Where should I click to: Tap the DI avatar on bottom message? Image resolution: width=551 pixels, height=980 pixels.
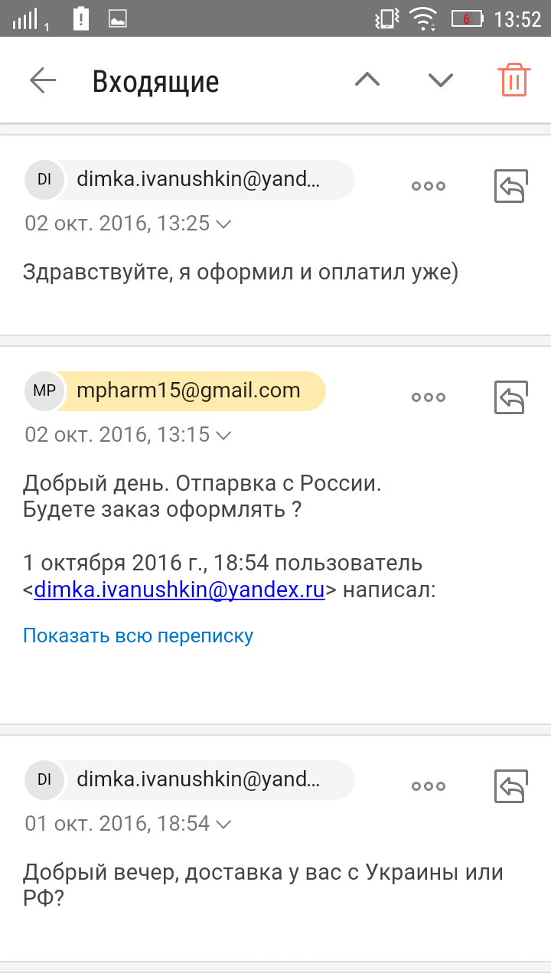coord(44,779)
